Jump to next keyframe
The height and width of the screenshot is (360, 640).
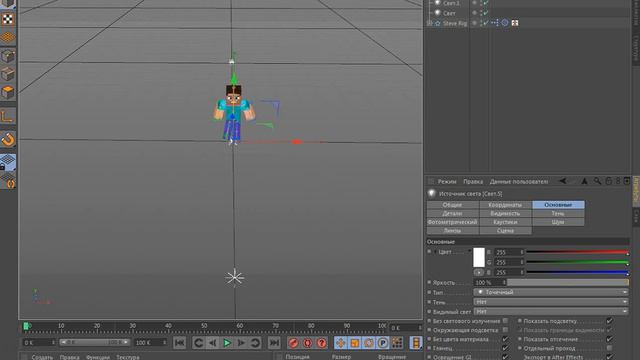[256, 343]
